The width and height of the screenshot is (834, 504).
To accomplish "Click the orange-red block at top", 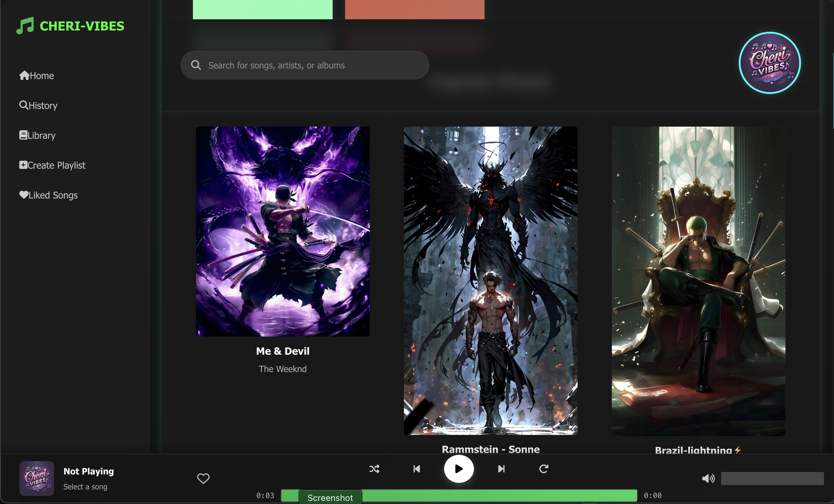I will click(x=415, y=9).
